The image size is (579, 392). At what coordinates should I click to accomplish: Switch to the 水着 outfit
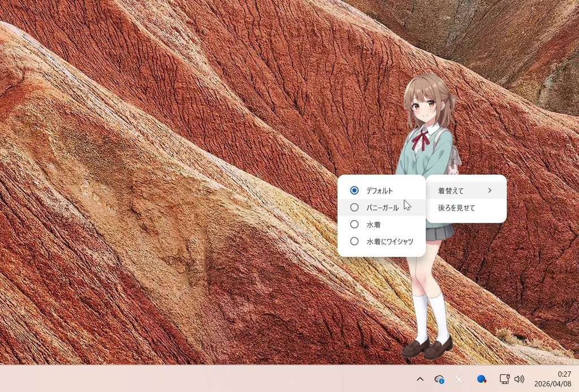click(x=353, y=224)
